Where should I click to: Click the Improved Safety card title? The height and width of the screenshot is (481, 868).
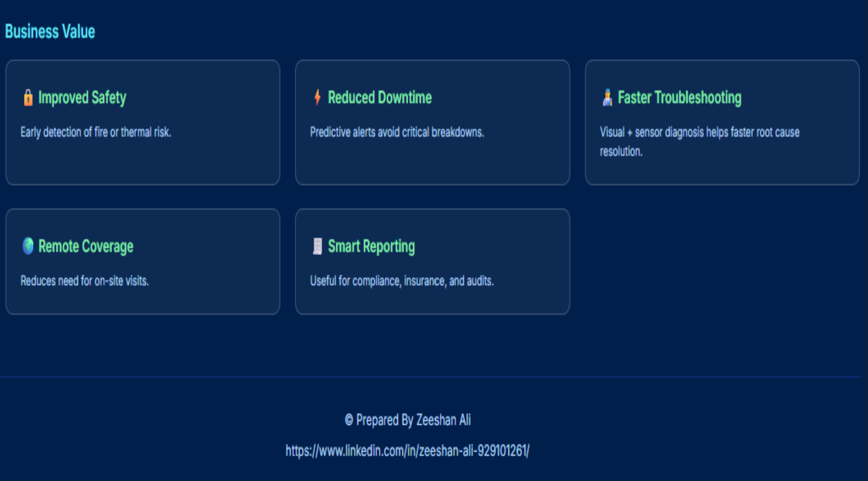click(82, 98)
